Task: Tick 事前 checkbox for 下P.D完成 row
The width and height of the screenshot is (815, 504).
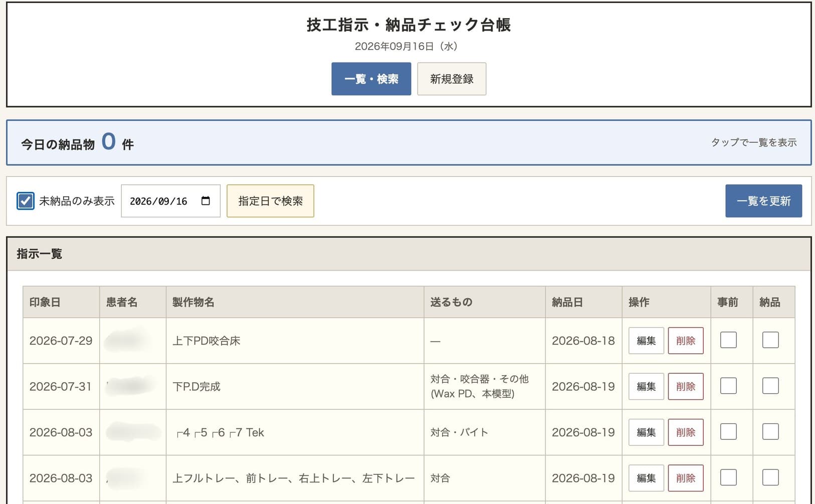Action: tap(728, 386)
